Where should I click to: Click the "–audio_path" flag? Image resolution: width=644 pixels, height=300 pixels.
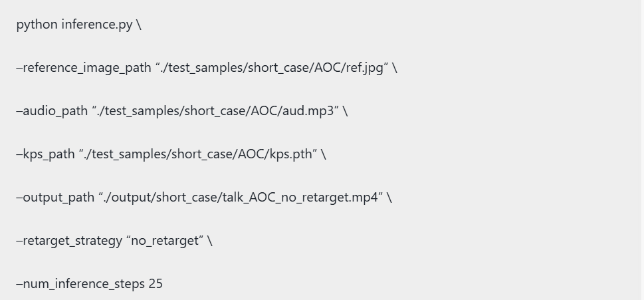tap(52, 111)
